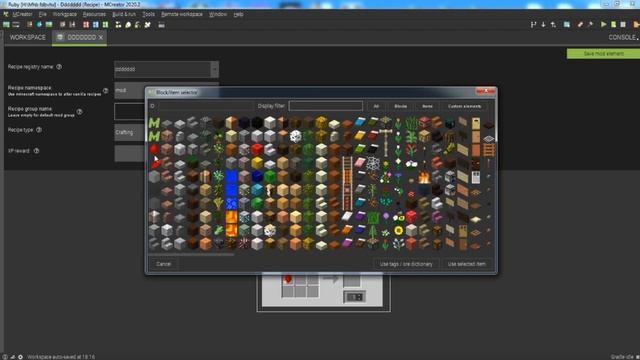Focus the Display filter text field
The image size is (640, 360).
(325, 106)
